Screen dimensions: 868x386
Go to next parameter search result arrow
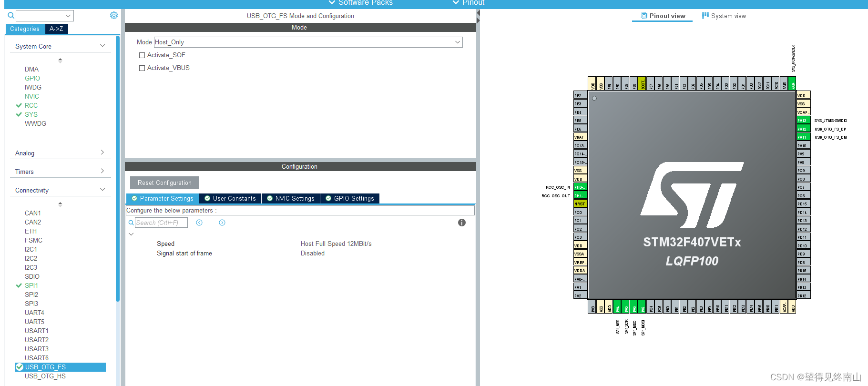(222, 223)
